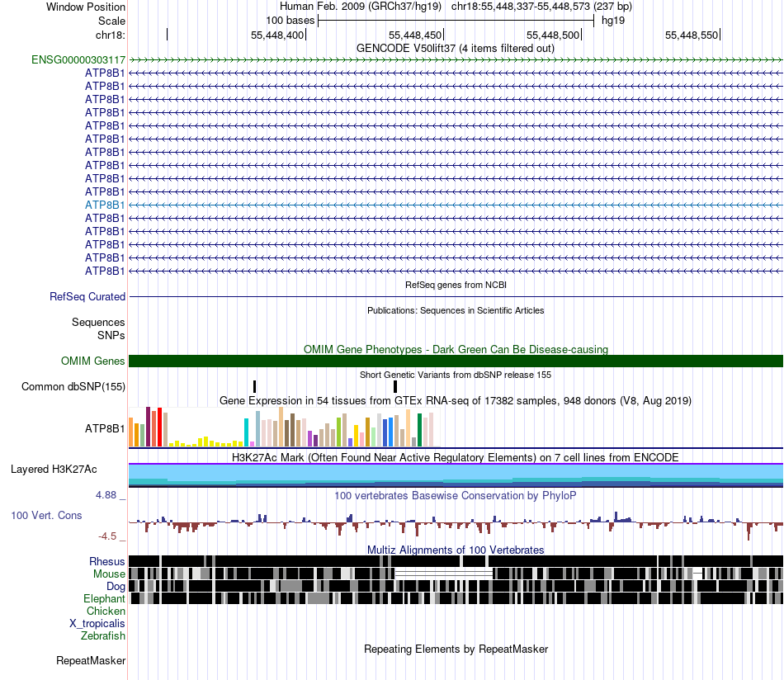Click the Chicken alignment row label

[x=106, y=611]
